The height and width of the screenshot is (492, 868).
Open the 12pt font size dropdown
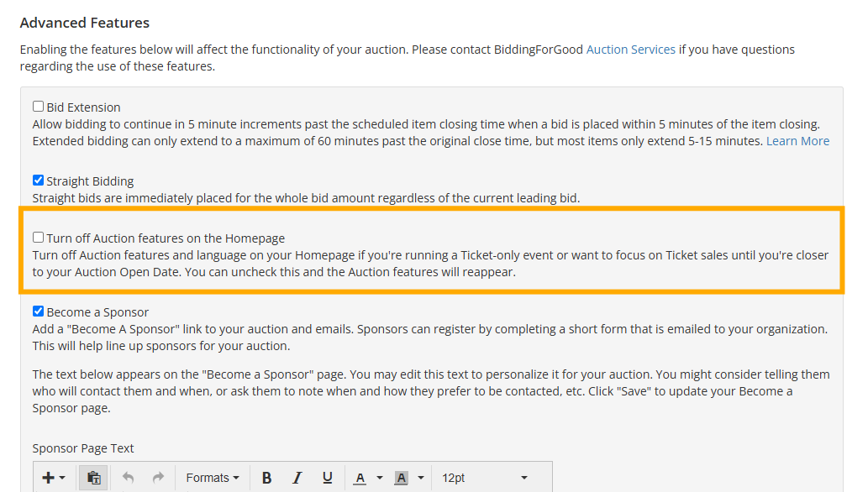coord(485,478)
